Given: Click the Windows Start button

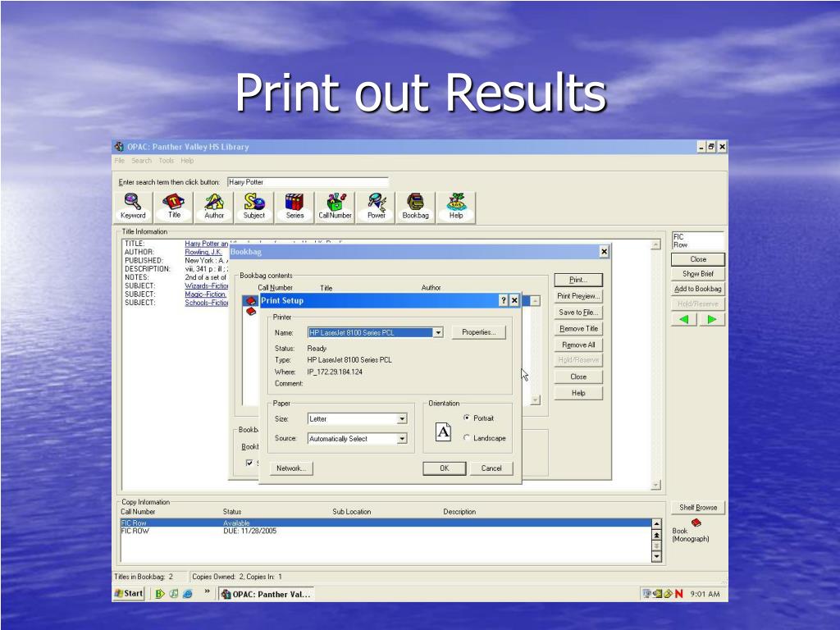Looking at the screenshot, I should (x=129, y=594).
